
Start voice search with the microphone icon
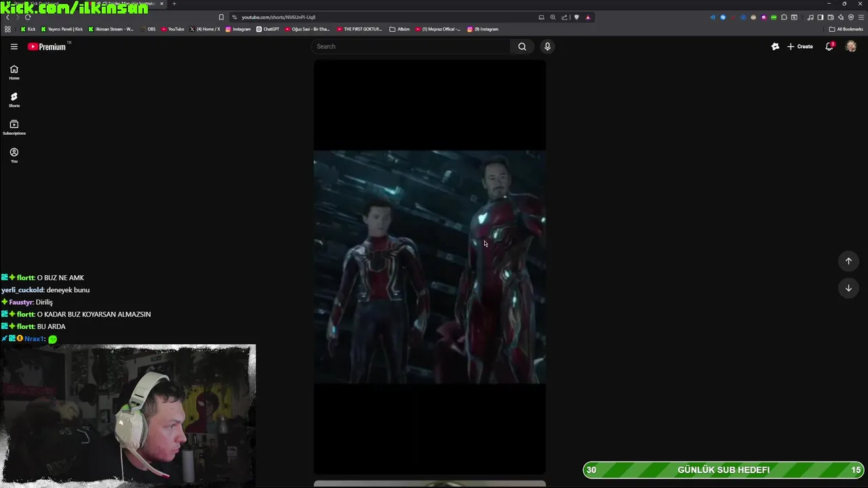tap(547, 46)
